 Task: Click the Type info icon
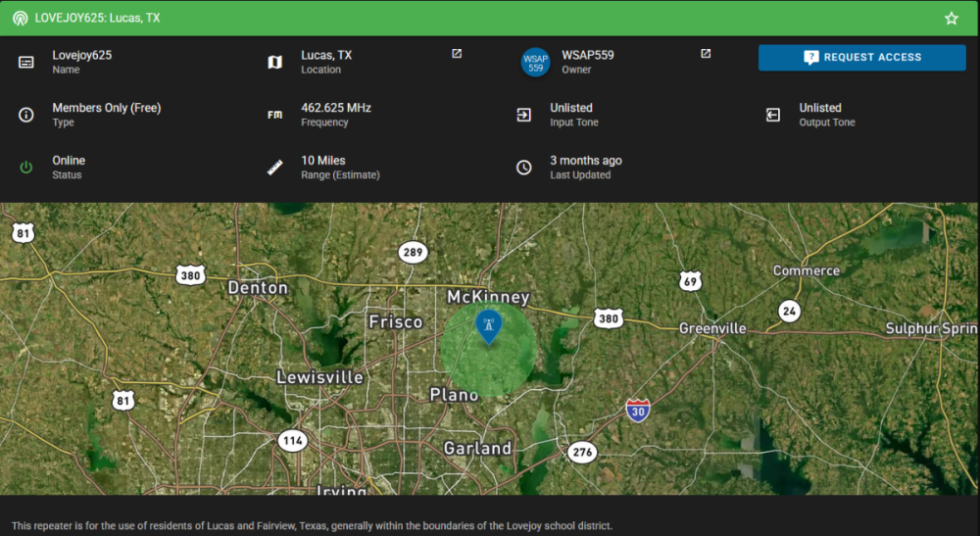point(26,115)
